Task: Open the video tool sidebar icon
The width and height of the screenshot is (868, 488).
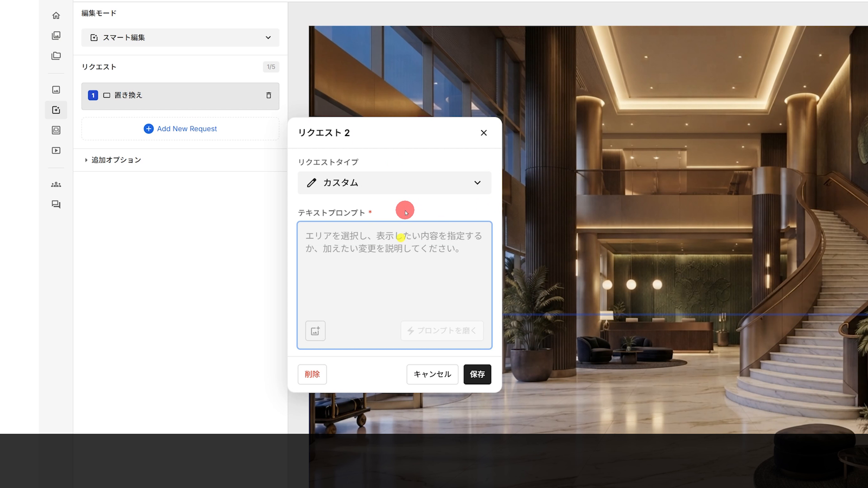Action: [56, 150]
